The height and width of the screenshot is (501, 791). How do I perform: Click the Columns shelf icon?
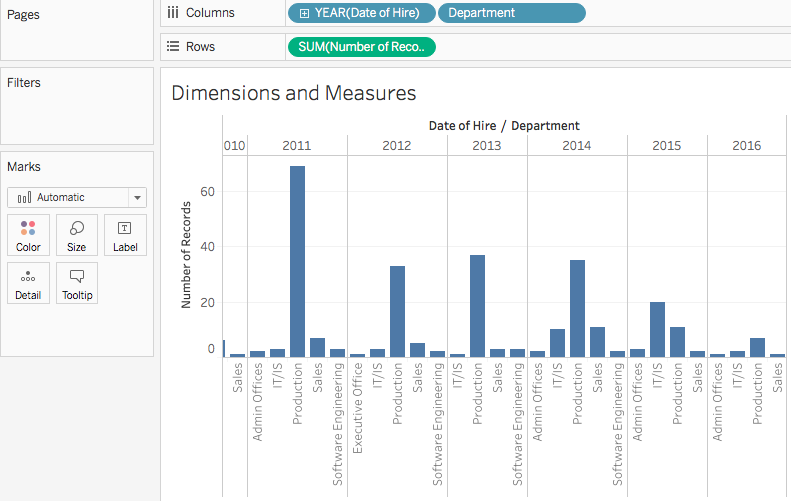(x=173, y=13)
